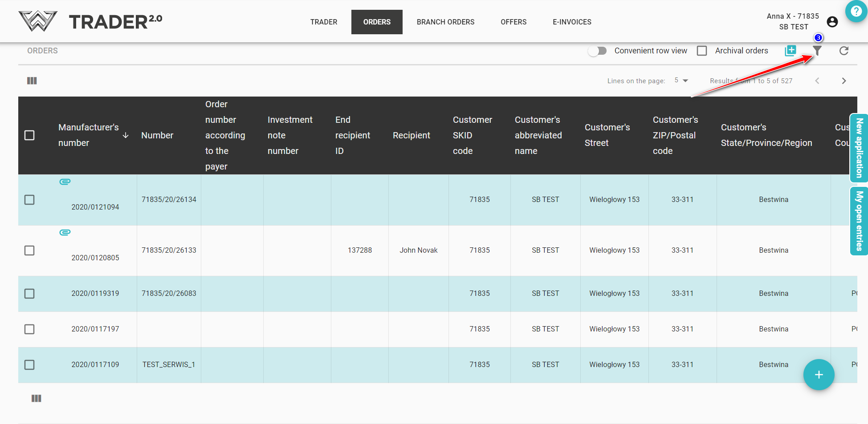Enable the Archival orders checkbox

pyautogui.click(x=702, y=51)
